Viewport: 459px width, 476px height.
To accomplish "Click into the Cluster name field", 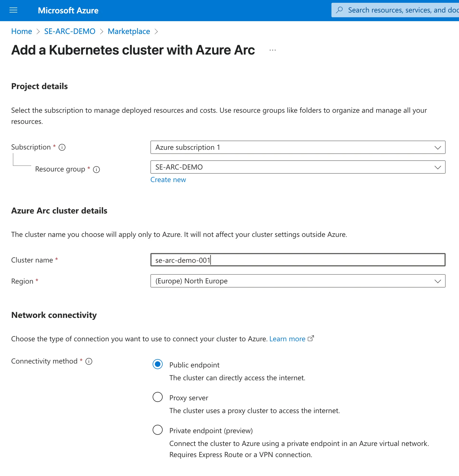I will point(298,260).
